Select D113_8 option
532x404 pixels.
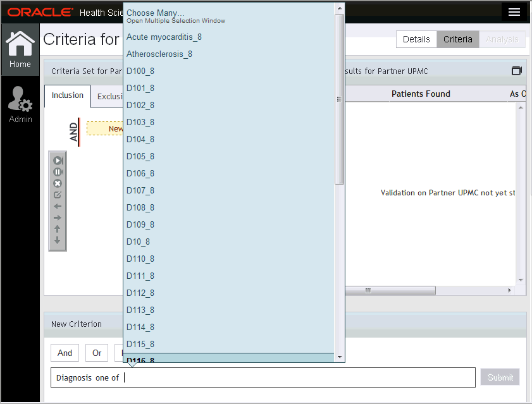coord(229,310)
